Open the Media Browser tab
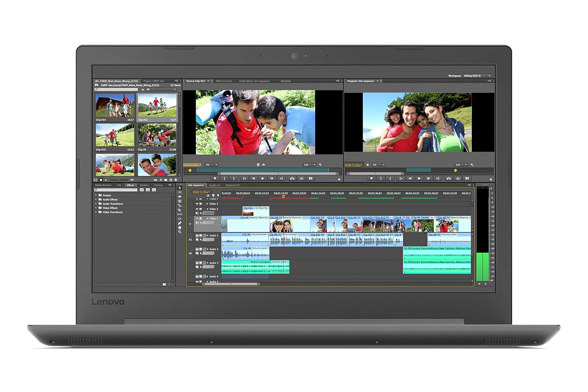Viewport: 588px width, 392px height. pos(103,185)
